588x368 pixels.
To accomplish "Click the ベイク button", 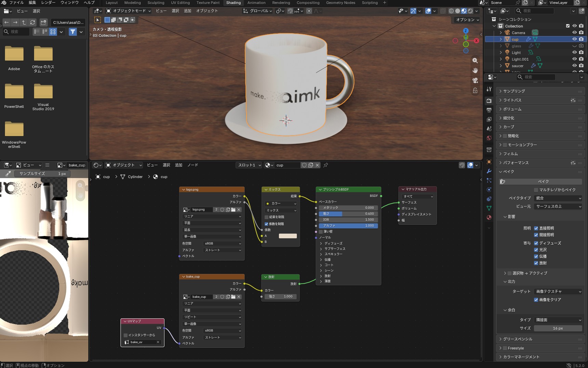I will click(x=541, y=182).
